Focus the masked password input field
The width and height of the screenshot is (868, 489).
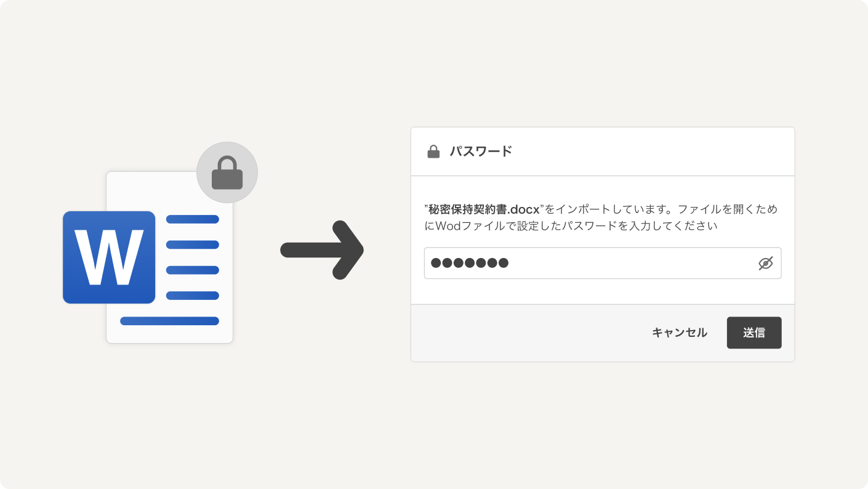point(616,264)
